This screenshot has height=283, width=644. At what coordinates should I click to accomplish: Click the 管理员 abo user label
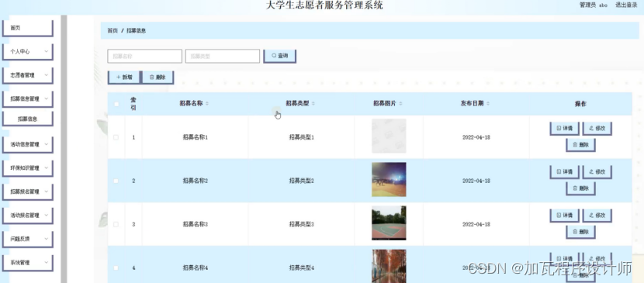[593, 5]
